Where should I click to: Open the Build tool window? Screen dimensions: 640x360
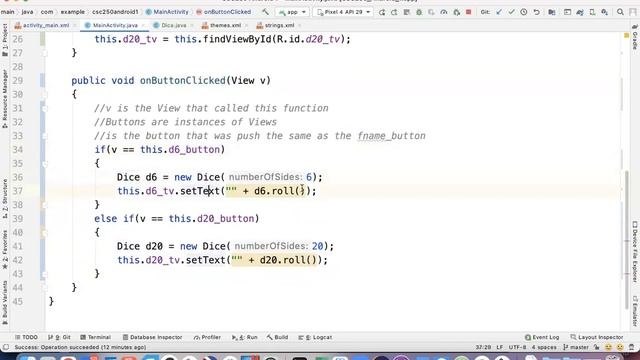278,337
